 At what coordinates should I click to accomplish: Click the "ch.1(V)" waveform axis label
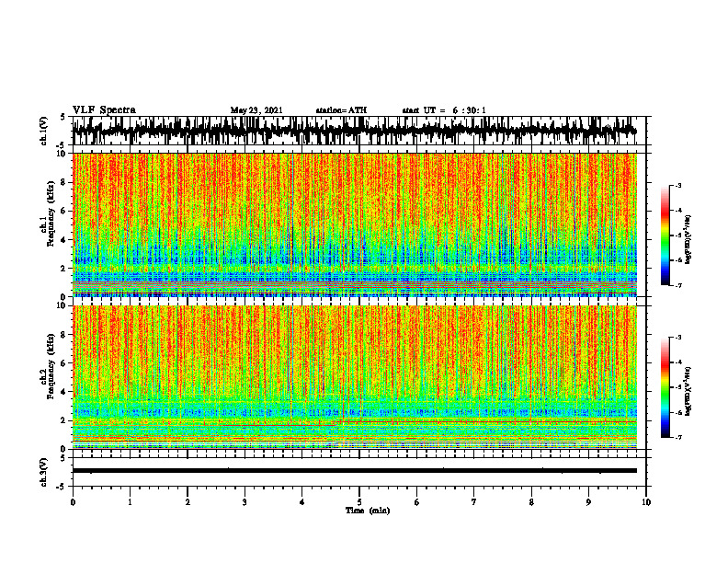[x=44, y=131]
